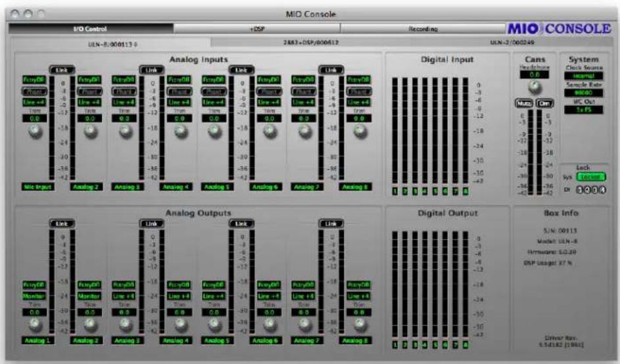The width and height of the screenshot is (620, 364).
Task: Click DI lock indicator 1
Action: [580, 190]
